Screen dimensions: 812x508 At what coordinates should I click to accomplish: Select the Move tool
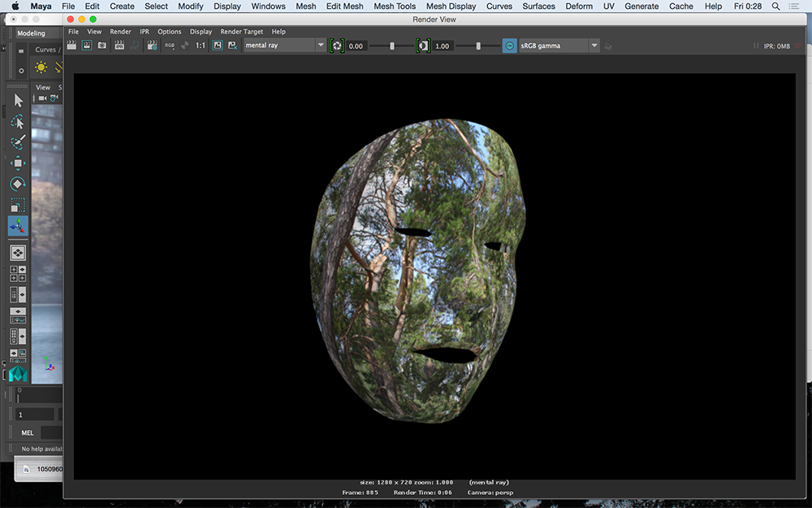[x=18, y=163]
